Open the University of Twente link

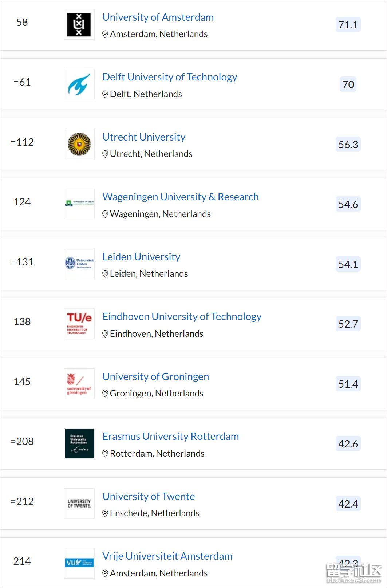pyautogui.click(x=149, y=496)
